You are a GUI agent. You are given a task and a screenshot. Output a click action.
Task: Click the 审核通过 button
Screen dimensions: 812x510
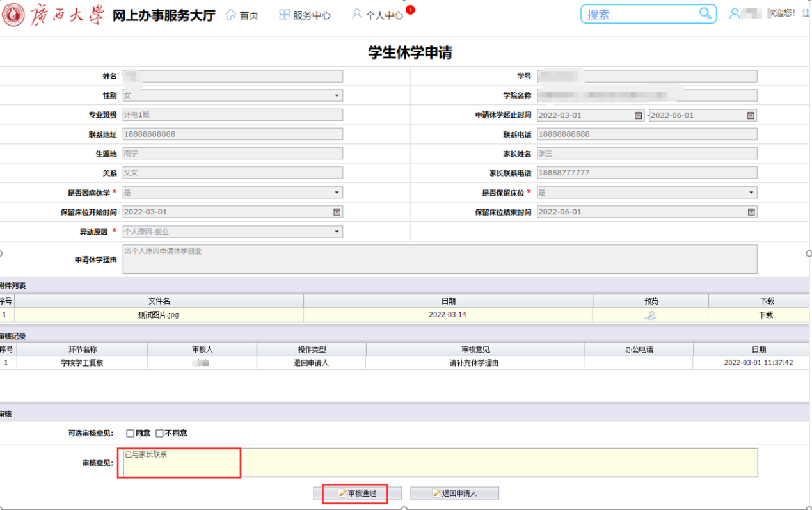[x=357, y=493]
